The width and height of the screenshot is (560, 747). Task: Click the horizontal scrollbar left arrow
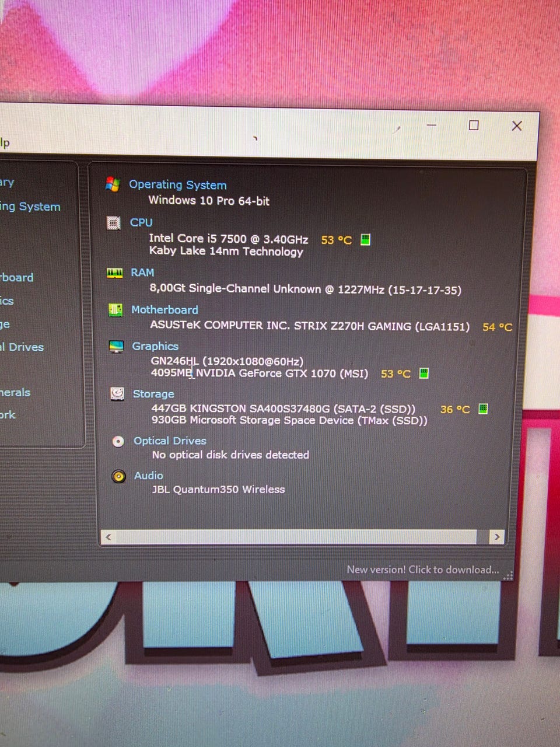(x=108, y=537)
